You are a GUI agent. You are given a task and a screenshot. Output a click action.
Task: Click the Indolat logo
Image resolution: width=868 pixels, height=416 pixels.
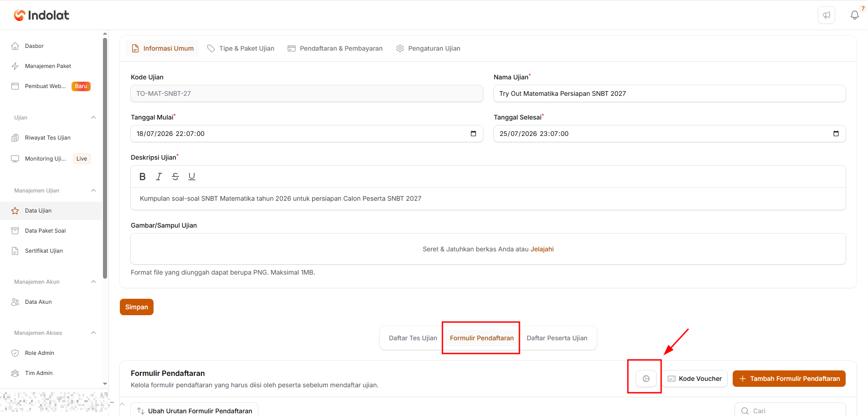[x=41, y=15]
